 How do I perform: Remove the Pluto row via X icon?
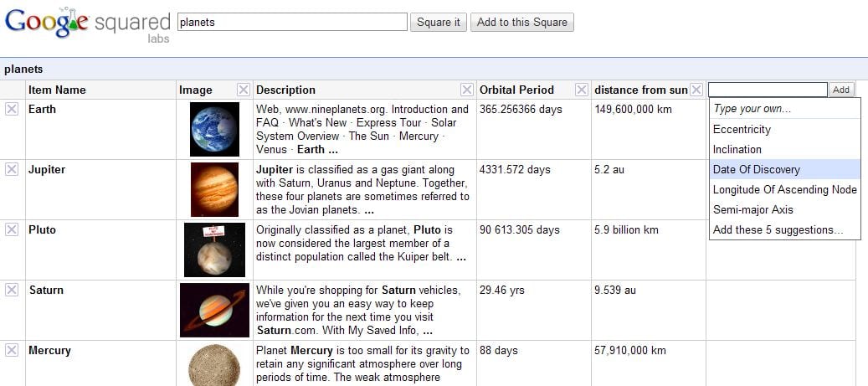tap(12, 229)
